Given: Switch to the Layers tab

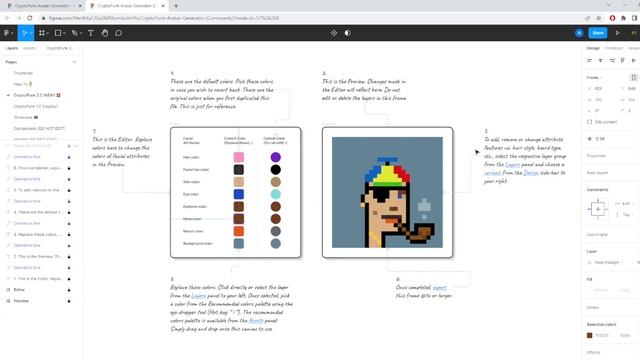Looking at the screenshot, I should pyautogui.click(x=11, y=48).
